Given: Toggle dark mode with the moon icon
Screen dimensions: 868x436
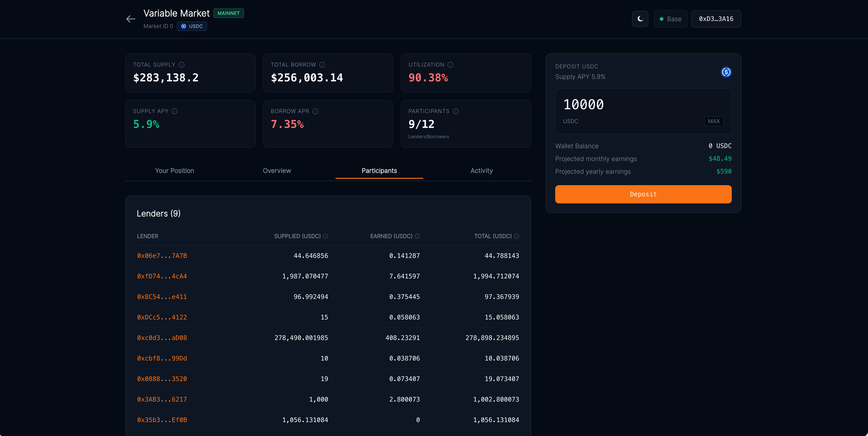Looking at the screenshot, I should pyautogui.click(x=640, y=19).
